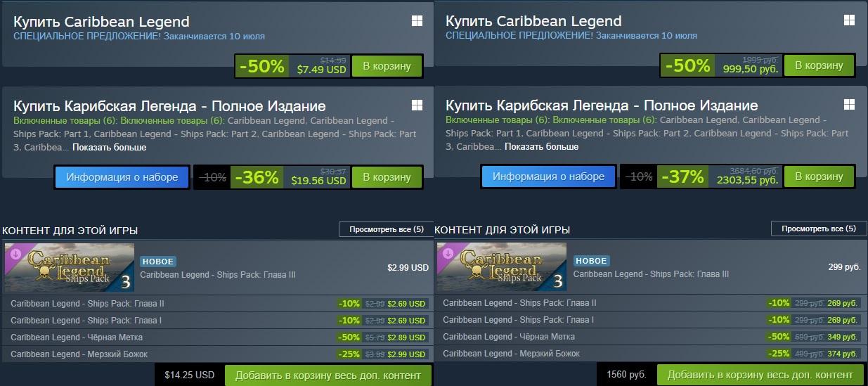
Task: Click Windows icon on USD Полное Издание bundle
Action: pyautogui.click(x=417, y=105)
